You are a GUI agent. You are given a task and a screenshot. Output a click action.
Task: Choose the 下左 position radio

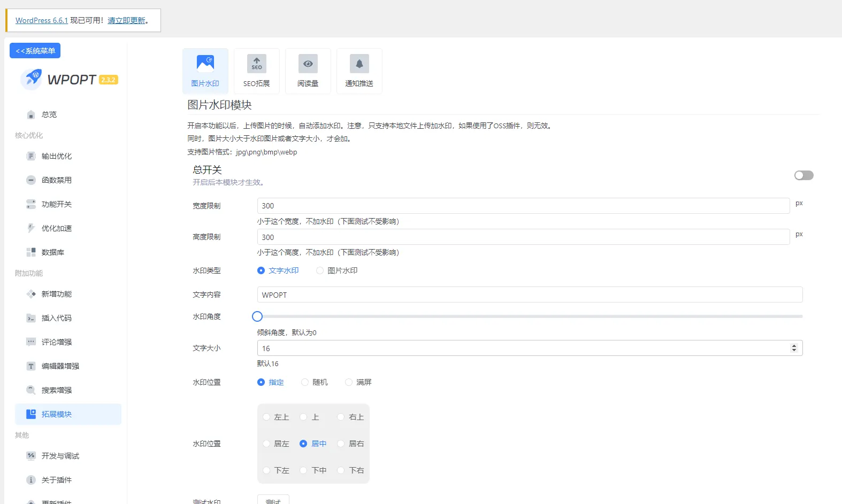[266, 470]
